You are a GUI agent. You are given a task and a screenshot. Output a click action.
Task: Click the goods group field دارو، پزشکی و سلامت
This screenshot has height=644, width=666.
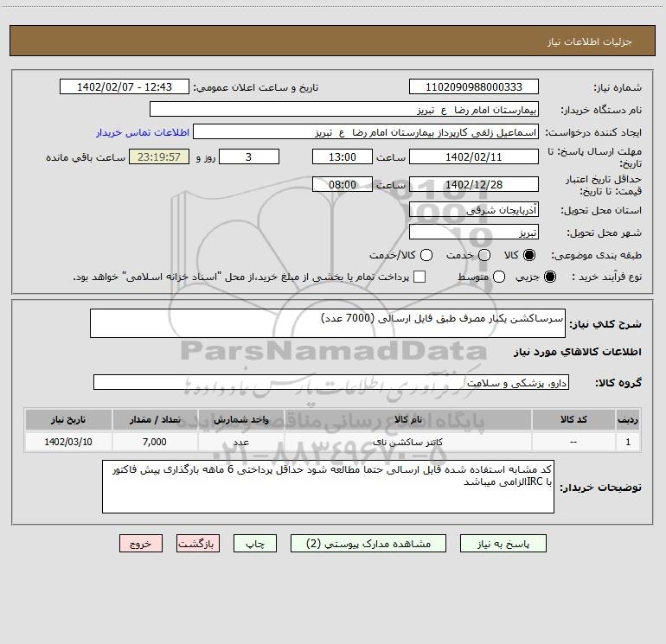click(331, 382)
